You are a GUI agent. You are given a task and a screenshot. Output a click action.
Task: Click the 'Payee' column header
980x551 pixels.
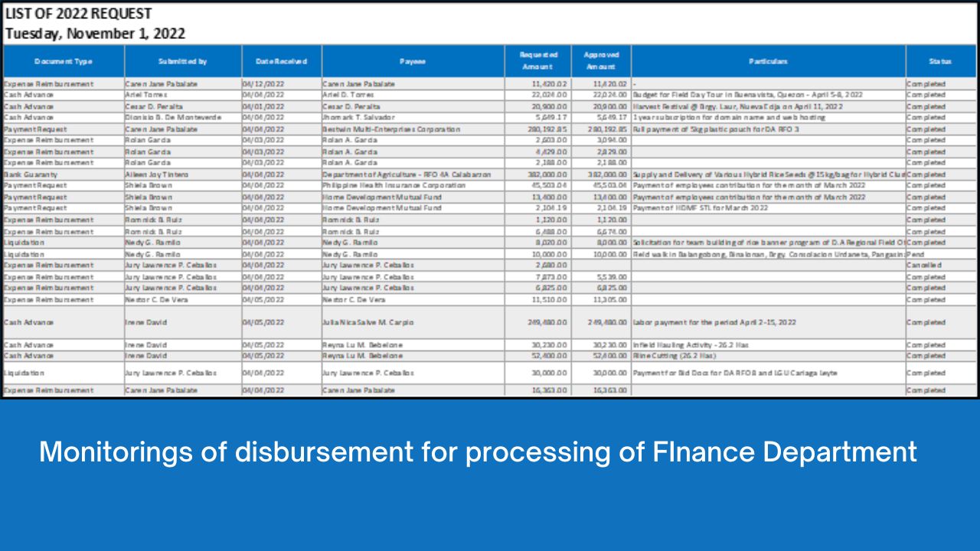(x=413, y=60)
